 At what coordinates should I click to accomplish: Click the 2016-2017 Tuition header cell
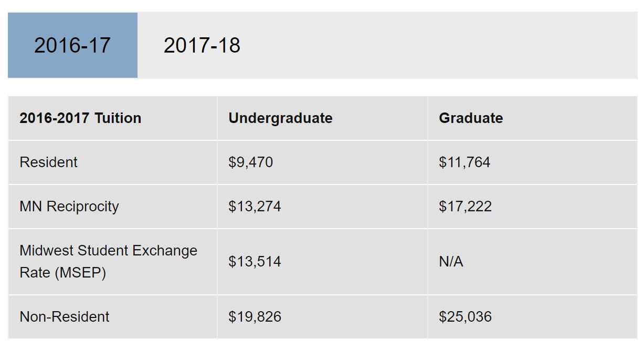(113, 118)
